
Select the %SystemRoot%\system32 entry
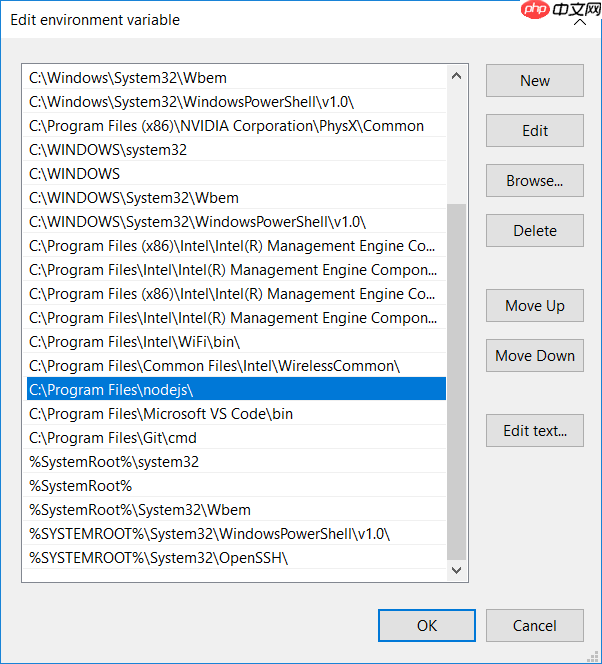(x=236, y=462)
